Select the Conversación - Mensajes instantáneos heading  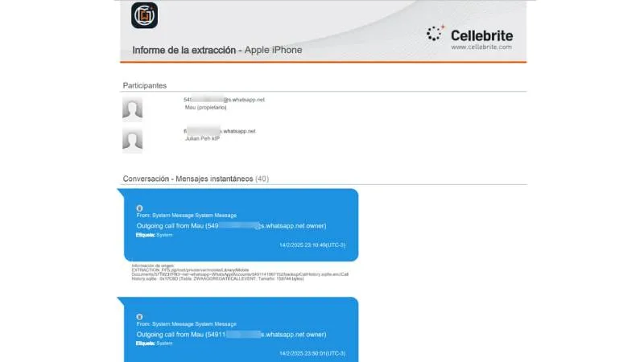coord(188,179)
